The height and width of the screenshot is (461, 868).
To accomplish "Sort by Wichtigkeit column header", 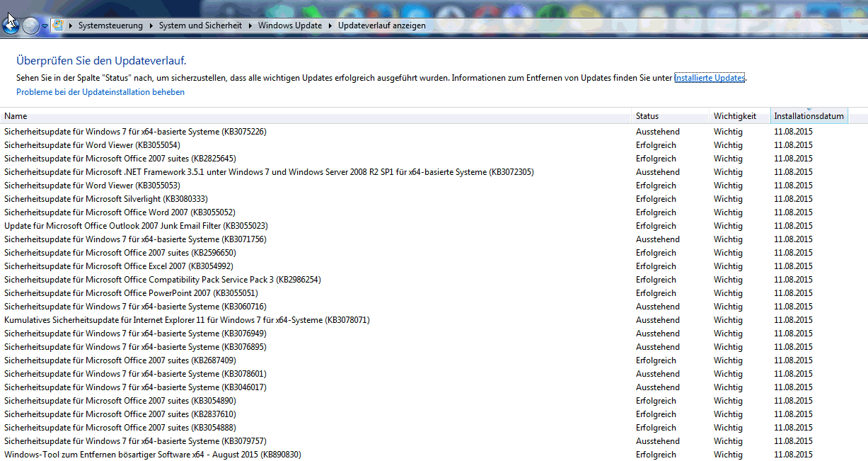I will click(x=734, y=116).
